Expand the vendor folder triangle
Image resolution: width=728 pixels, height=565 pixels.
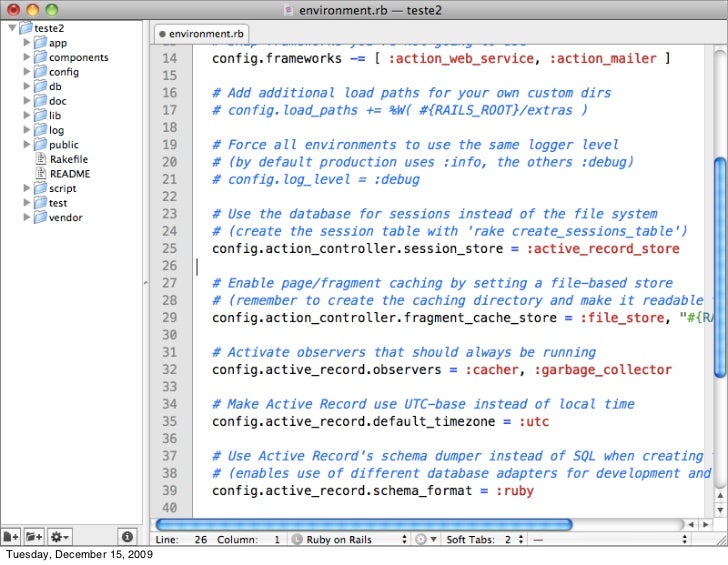(x=26, y=217)
